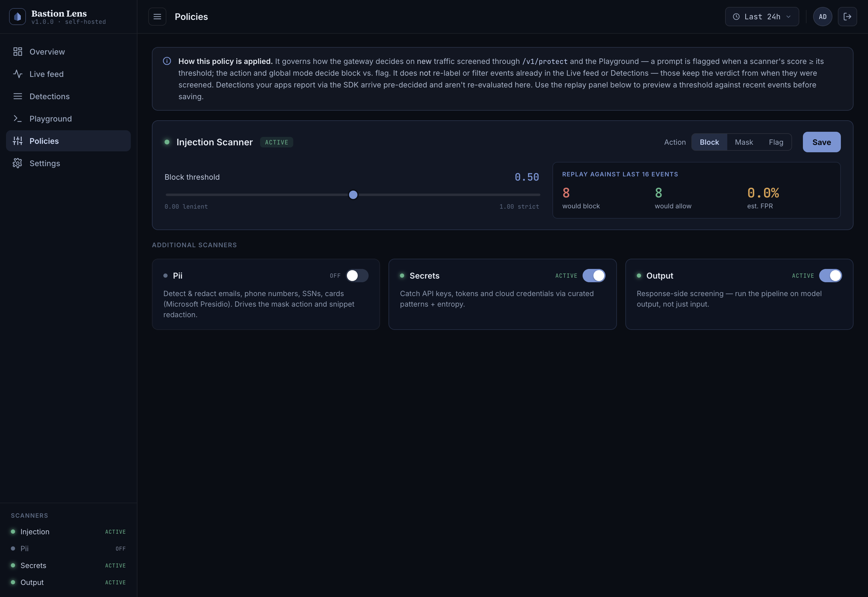Click the status dot on the Secrets card
The image size is (868, 597).
click(402, 276)
